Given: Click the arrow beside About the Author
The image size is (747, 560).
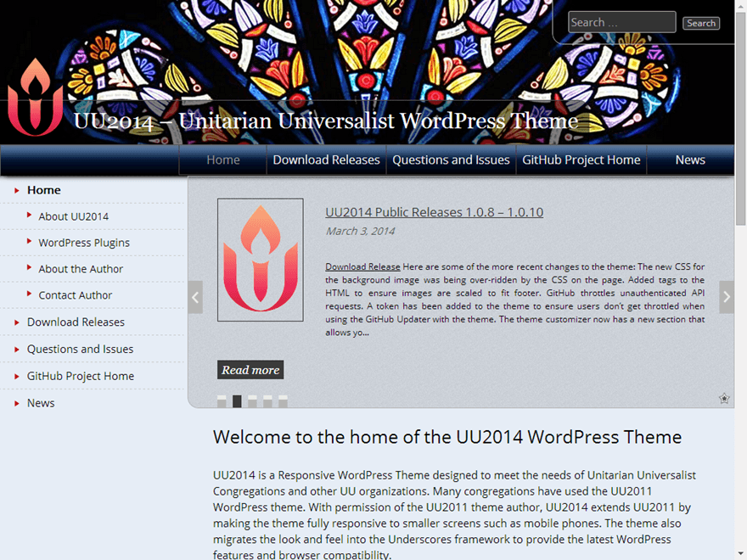Looking at the screenshot, I should [x=29, y=267].
